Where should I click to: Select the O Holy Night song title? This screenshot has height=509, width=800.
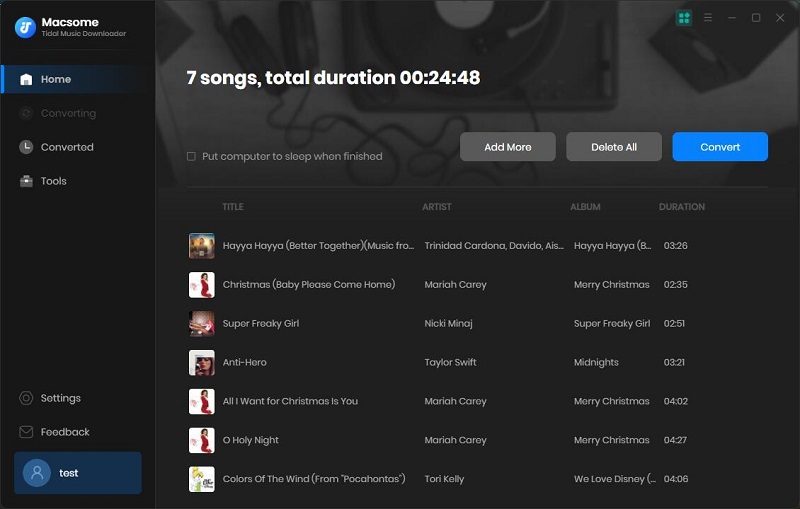click(251, 440)
